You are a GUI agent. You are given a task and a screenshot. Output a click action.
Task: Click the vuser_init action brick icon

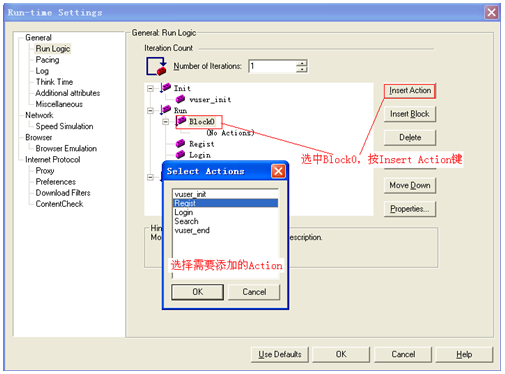[180, 99]
